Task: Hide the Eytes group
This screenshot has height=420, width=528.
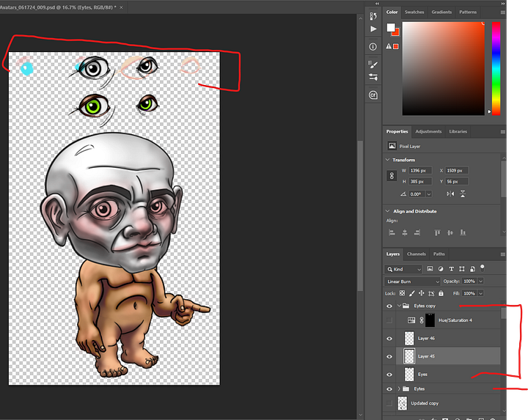Action: (x=389, y=389)
